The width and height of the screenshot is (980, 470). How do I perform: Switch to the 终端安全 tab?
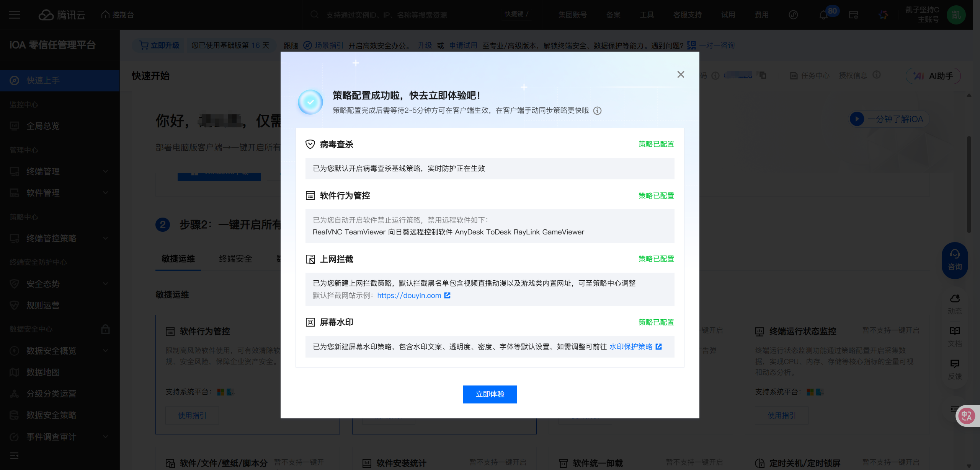point(235,259)
